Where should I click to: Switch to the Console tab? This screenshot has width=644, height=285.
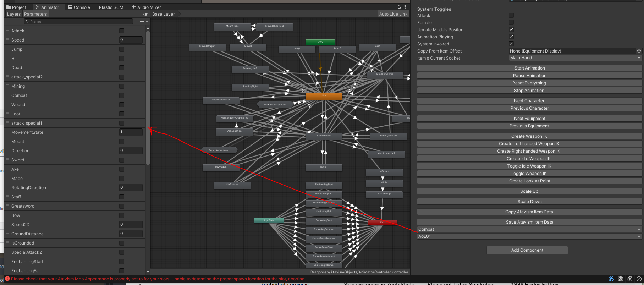(79, 7)
